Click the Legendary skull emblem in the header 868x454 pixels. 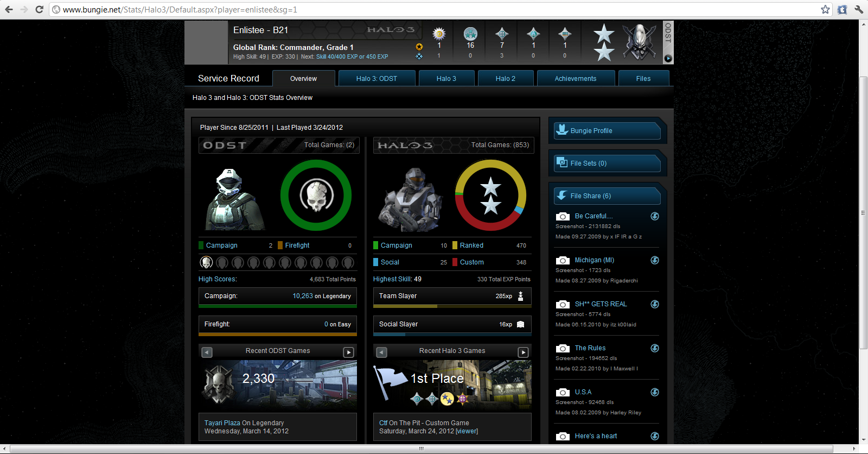tap(639, 42)
